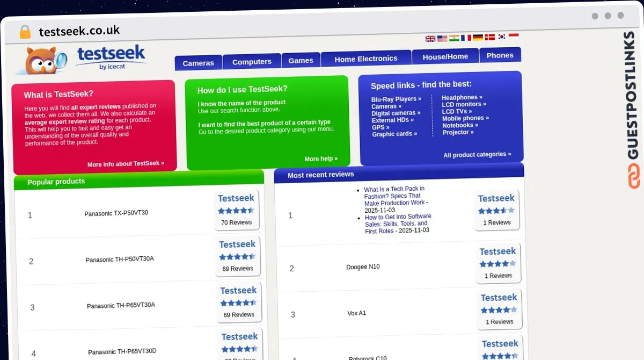Image resolution: width=644 pixels, height=360 pixels.
Task: Open Testseek rating badge for Doogee N10
Action: [x=499, y=263]
